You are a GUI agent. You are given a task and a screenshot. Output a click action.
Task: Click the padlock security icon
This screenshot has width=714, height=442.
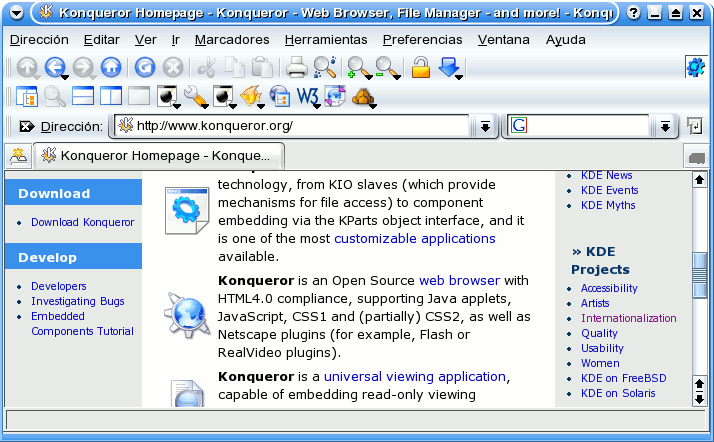(421, 68)
